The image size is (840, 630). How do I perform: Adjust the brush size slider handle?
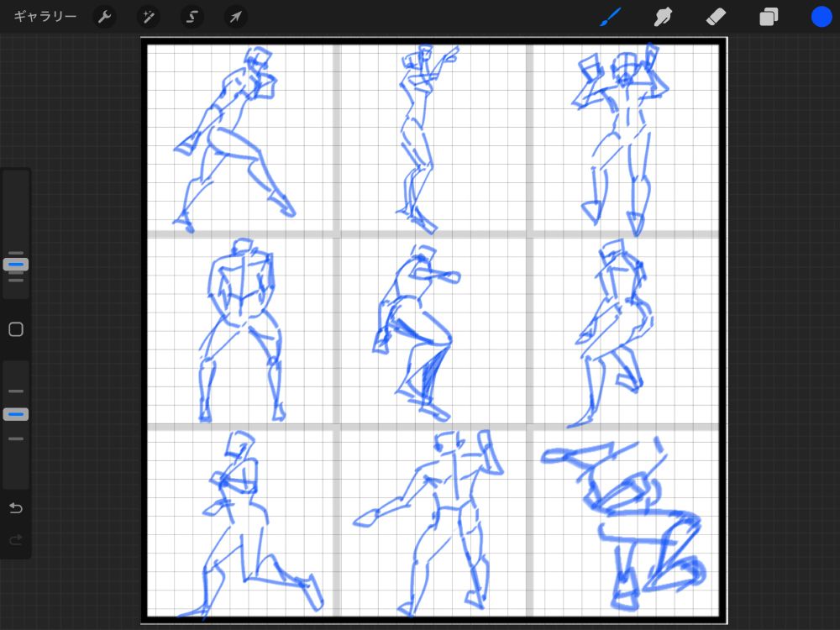[16, 265]
